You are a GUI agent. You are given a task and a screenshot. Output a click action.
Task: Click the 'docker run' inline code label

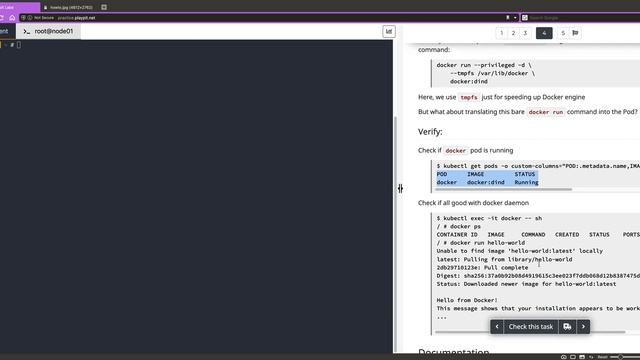point(545,112)
